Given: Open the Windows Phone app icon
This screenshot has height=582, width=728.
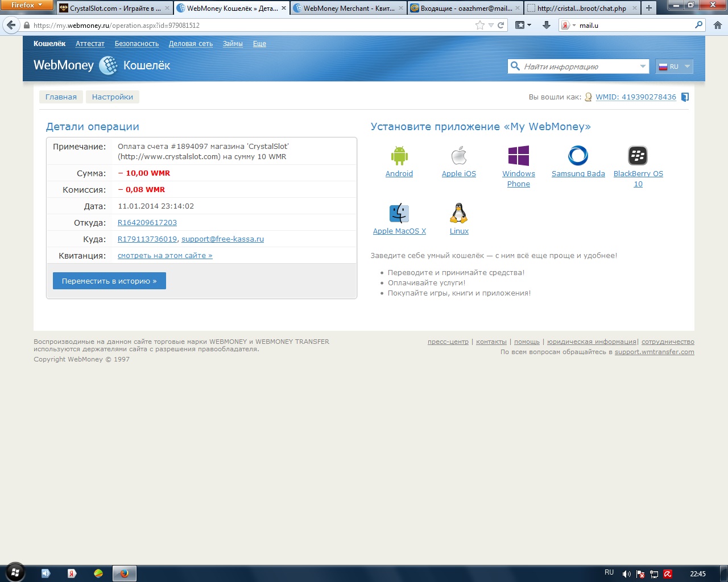Looking at the screenshot, I should (519, 155).
